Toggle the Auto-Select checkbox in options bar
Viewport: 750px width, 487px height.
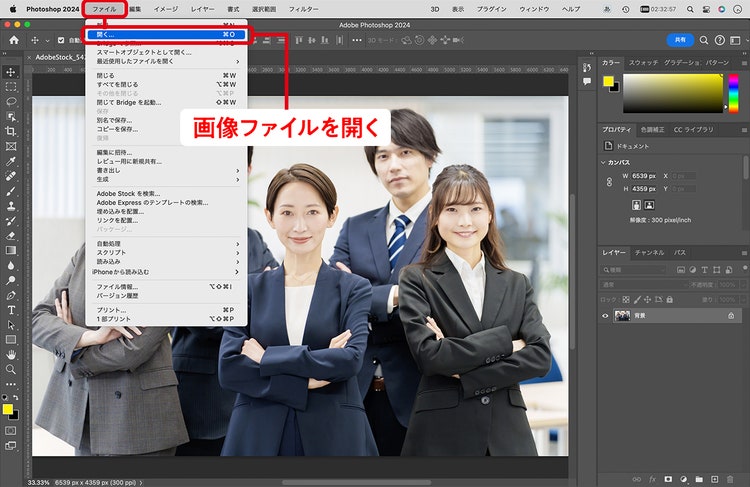[61, 40]
